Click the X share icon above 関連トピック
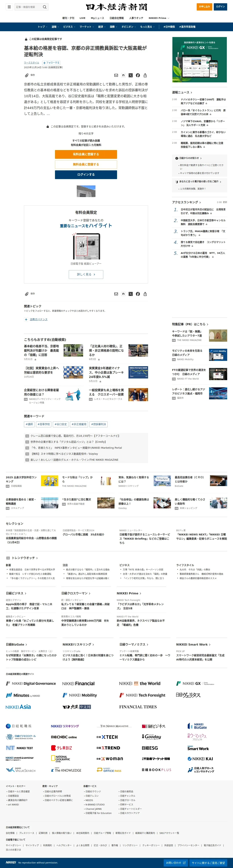This screenshot has width=233, height=868. 130,294
